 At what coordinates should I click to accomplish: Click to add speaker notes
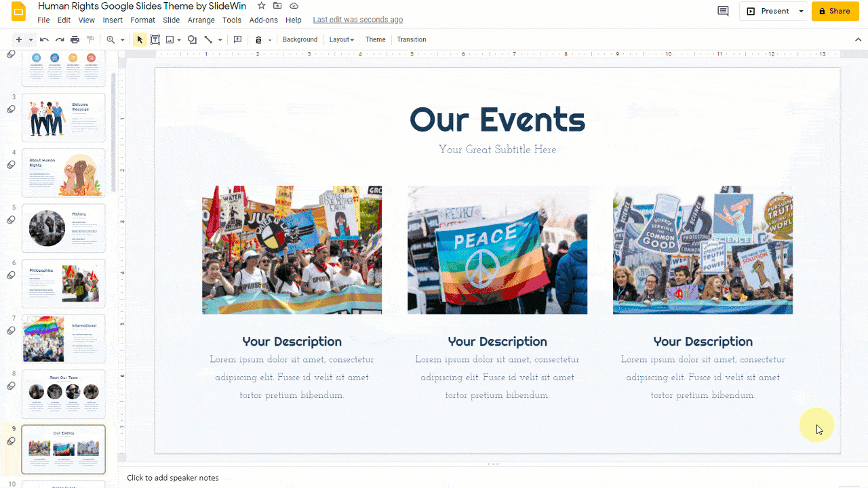click(x=173, y=478)
